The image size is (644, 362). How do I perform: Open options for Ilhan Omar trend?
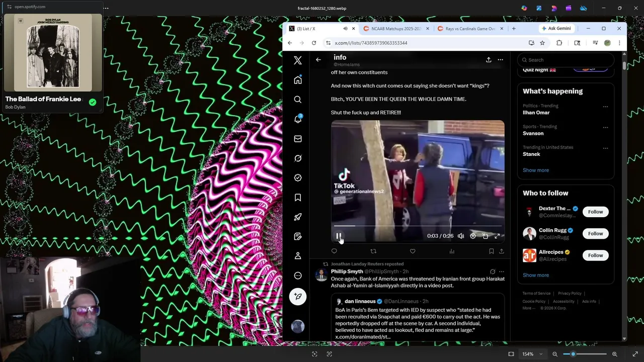605,107
